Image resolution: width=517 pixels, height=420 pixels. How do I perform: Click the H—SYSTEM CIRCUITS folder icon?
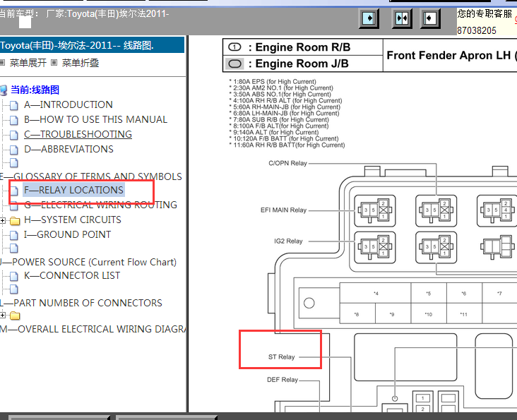(14, 220)
